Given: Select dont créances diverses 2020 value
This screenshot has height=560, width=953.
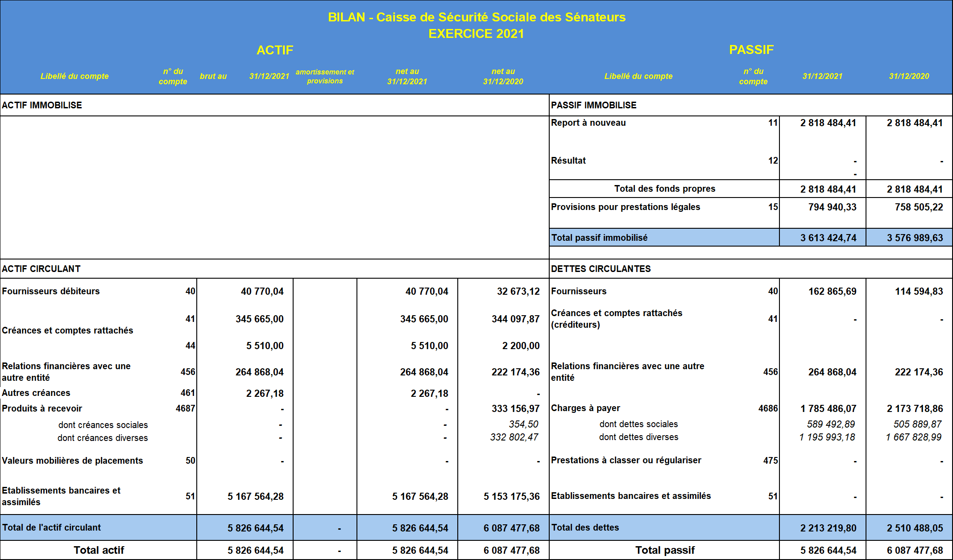Looking at the screenshot, I should tap(514, 437).
